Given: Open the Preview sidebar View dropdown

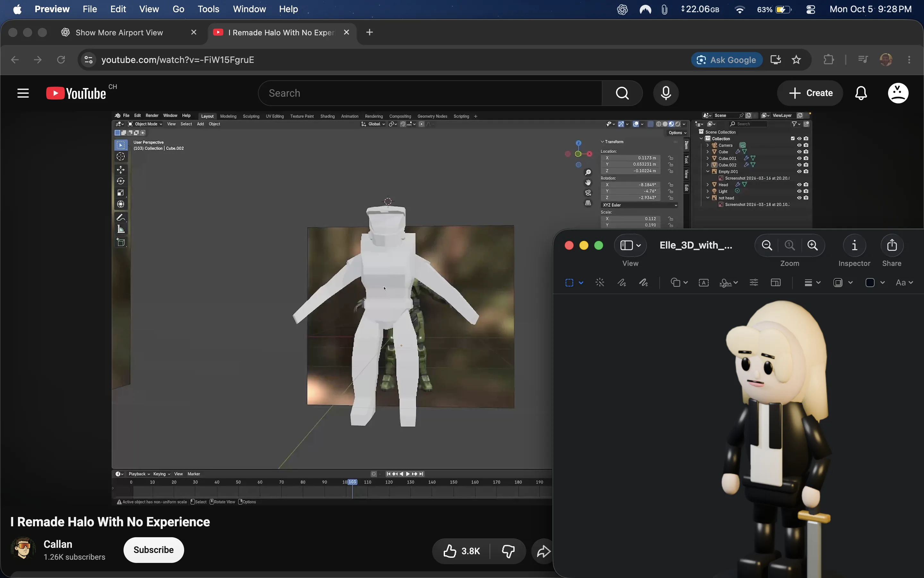Looking at the screenshot, I should tap(630, 245).
